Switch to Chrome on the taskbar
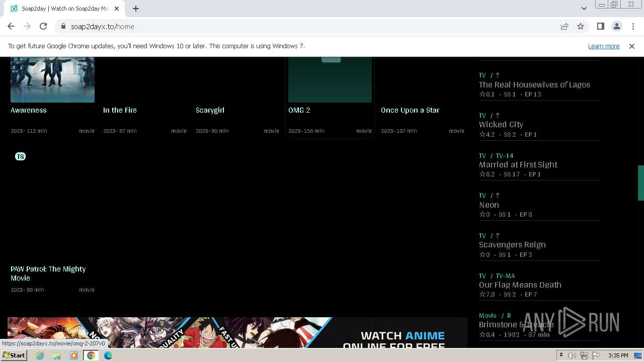 91,355
